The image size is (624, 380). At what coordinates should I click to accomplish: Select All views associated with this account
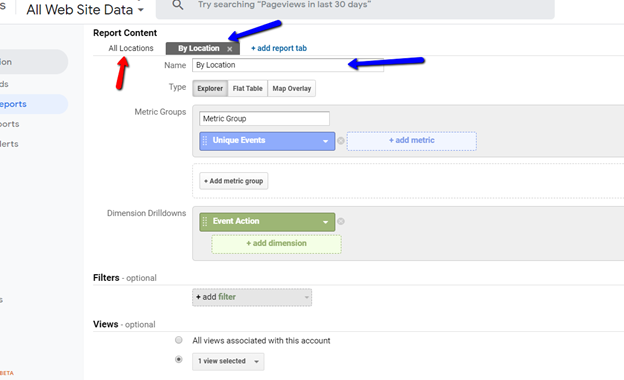pos(179,340)
